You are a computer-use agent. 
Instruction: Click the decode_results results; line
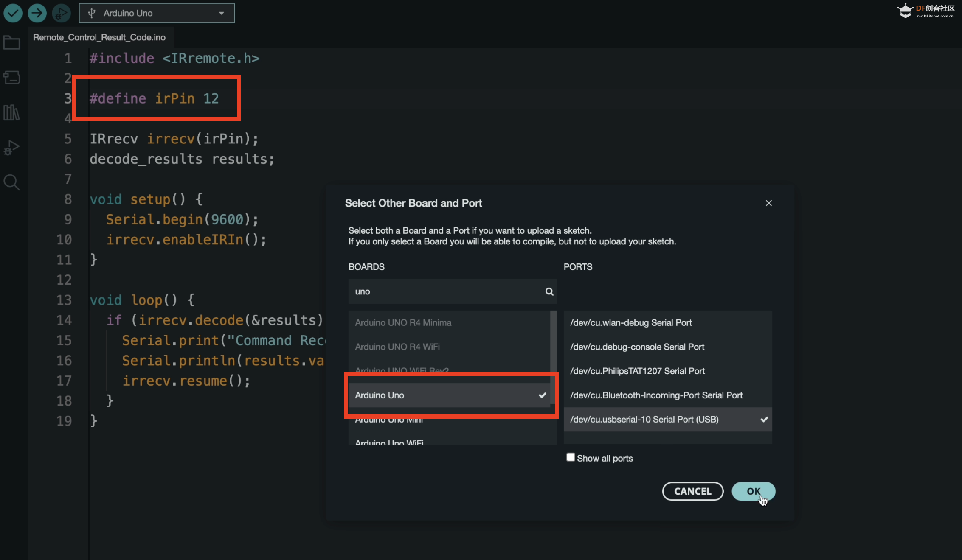point(182,159)
